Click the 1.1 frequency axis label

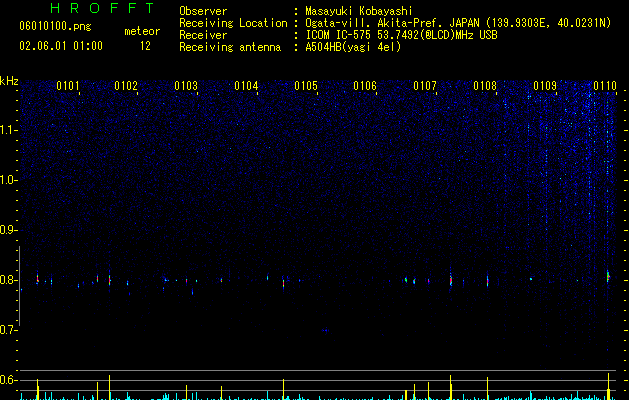tap(9, 130)
